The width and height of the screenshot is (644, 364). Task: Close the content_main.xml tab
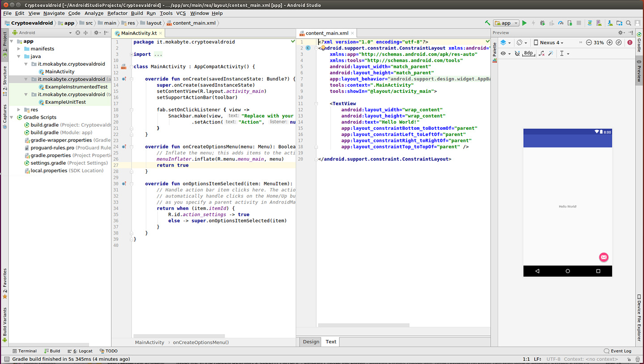pos(352,33)
